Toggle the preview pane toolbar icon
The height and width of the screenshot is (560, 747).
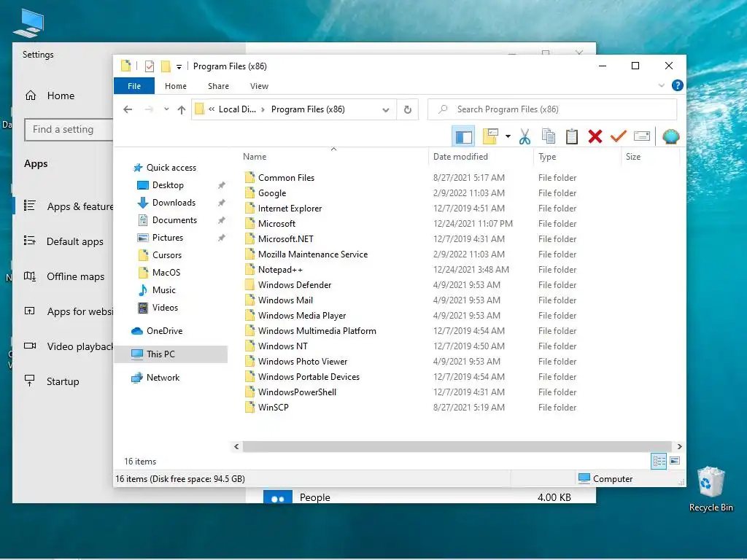tap(463, 136)
